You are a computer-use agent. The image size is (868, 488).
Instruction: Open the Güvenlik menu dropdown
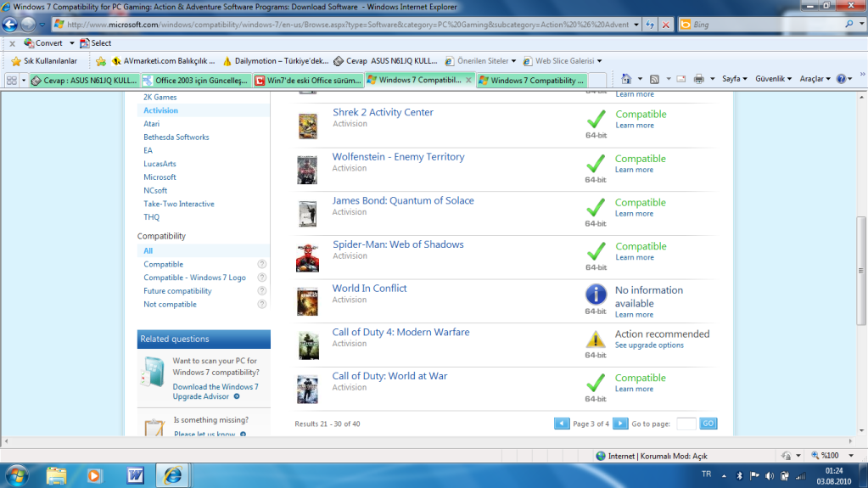tap(773, 79)
